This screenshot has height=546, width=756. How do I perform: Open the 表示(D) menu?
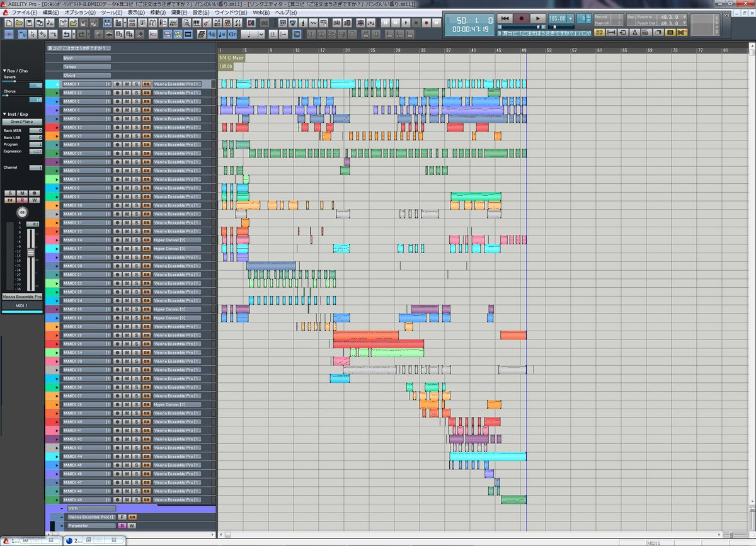(x=136, y=12)
